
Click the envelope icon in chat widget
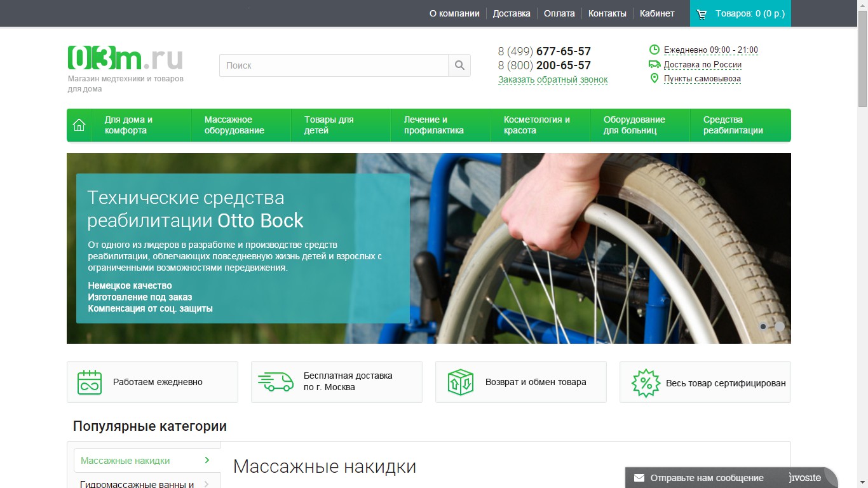tap(639, 478)
